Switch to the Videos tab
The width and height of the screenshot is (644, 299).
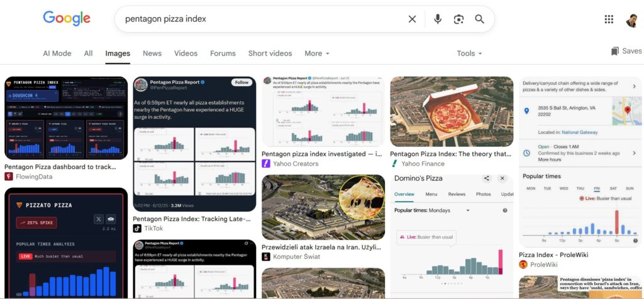click(186, 53)
